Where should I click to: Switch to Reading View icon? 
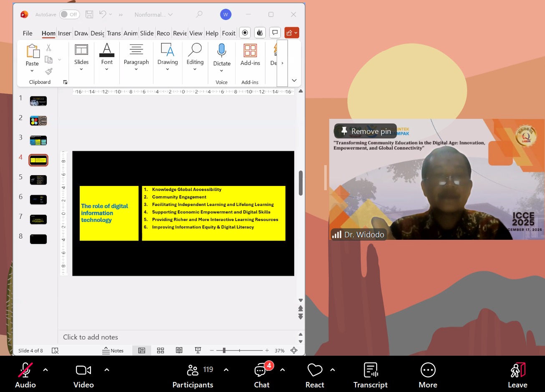click(179, 351)
